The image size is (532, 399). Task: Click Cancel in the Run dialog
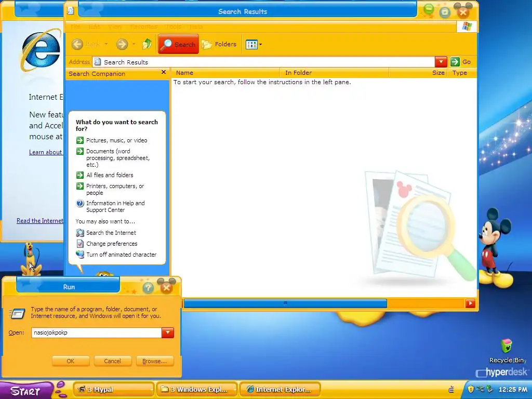point(112,361)
